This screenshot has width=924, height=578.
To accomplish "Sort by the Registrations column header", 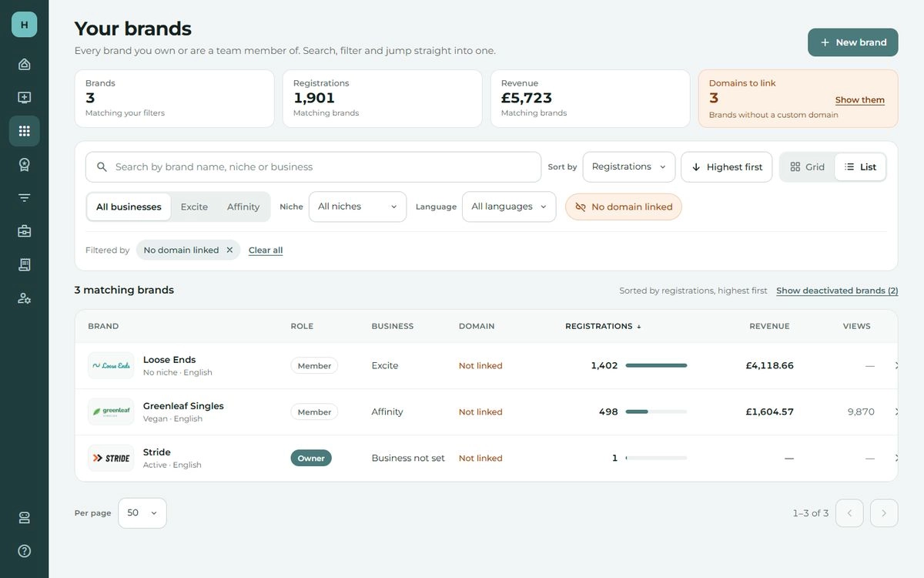I will point(603,326).
